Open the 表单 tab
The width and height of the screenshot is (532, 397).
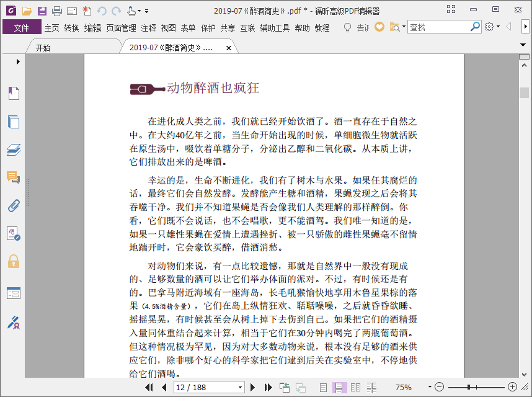click(188, 28)
